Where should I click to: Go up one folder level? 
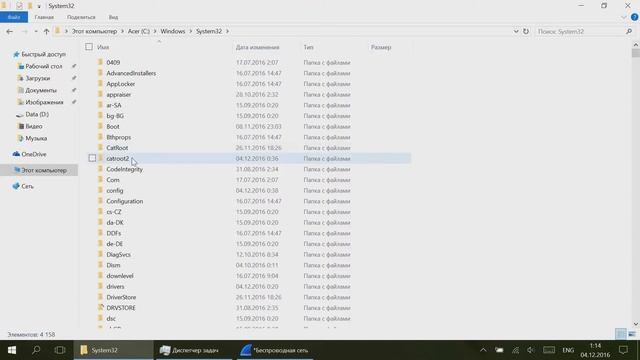pos(46,31)
